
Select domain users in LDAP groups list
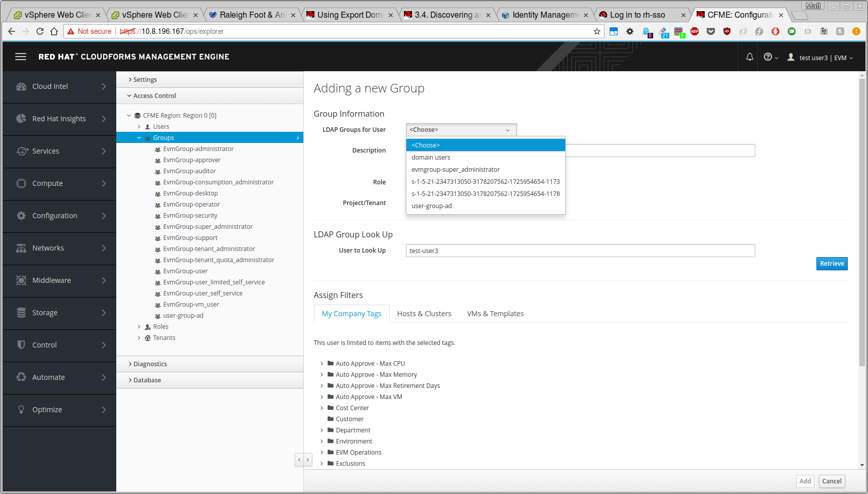(x=431, y=158)
